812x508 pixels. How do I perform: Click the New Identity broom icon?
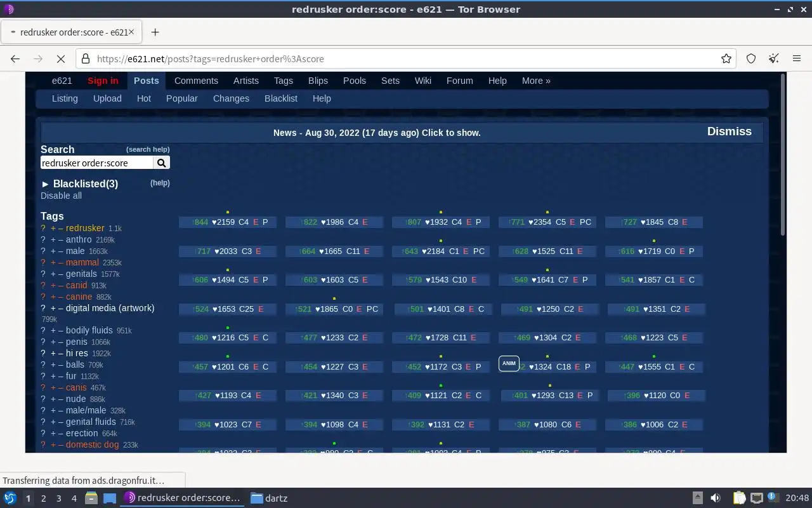[774, 58]
